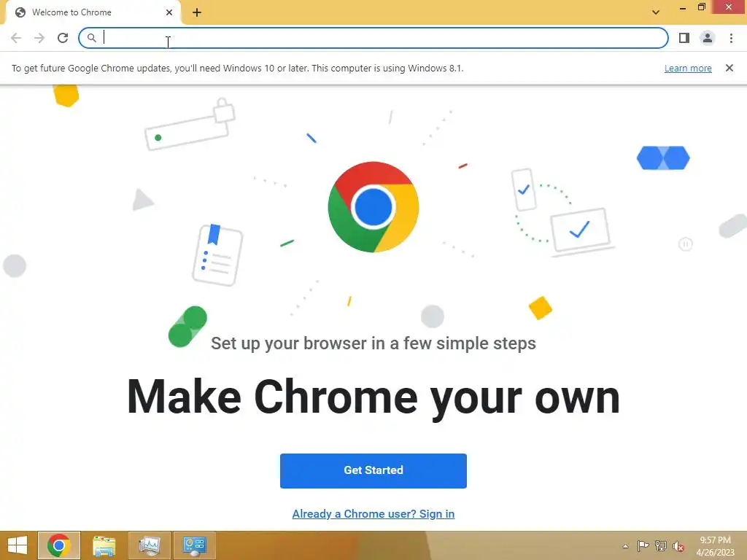Image resolution: width=747 pixels, height=560 pixels.
Task: Reload the current page
Action: pos(63,38)
